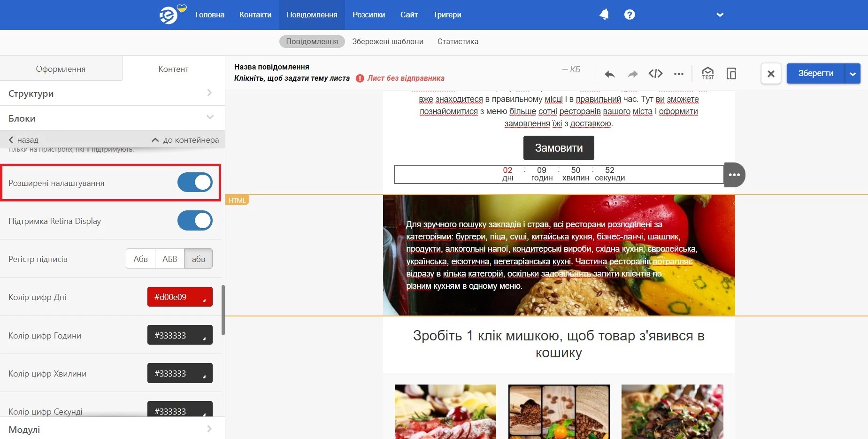Go back with the назад link
868x439 pixels.
click(24, 140)
